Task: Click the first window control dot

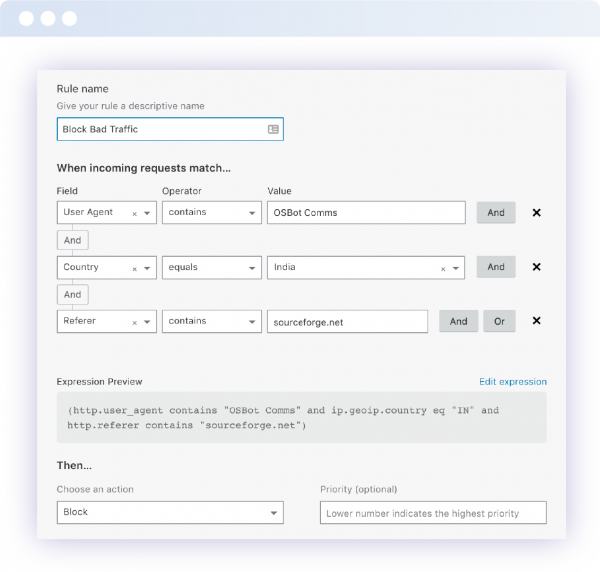Action: 26,18
